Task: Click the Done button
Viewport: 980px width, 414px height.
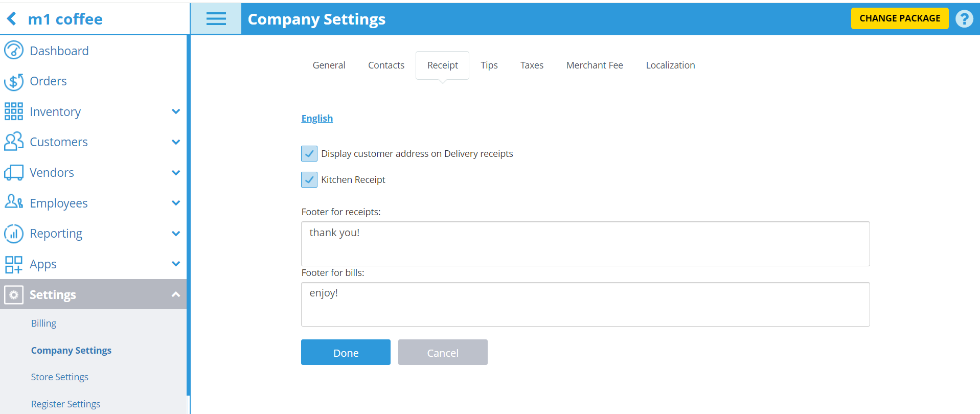Action: 346,352
